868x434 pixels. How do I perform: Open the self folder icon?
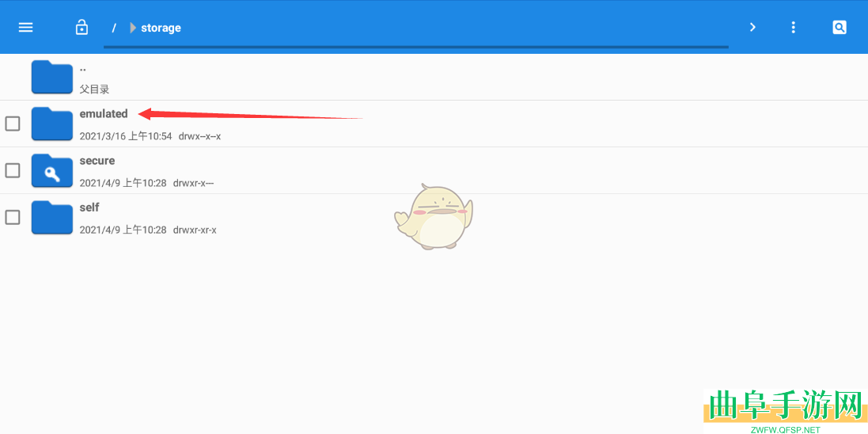point(52,217)
